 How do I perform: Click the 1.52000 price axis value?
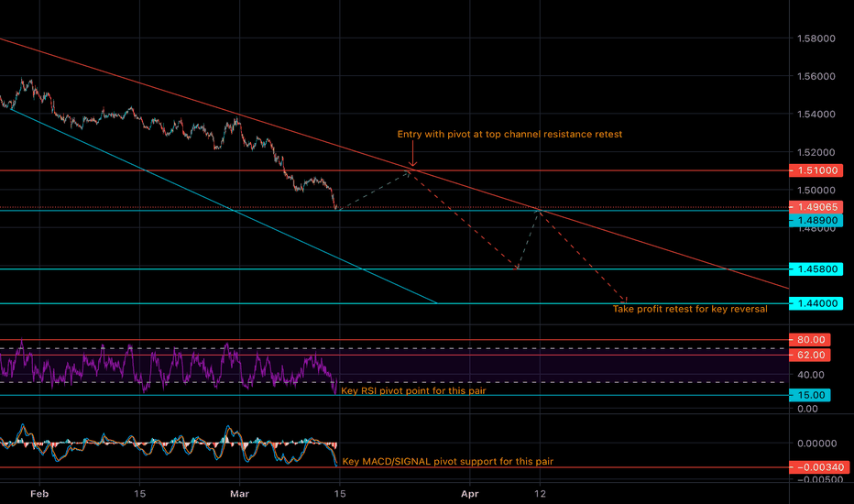click(816, 152)
